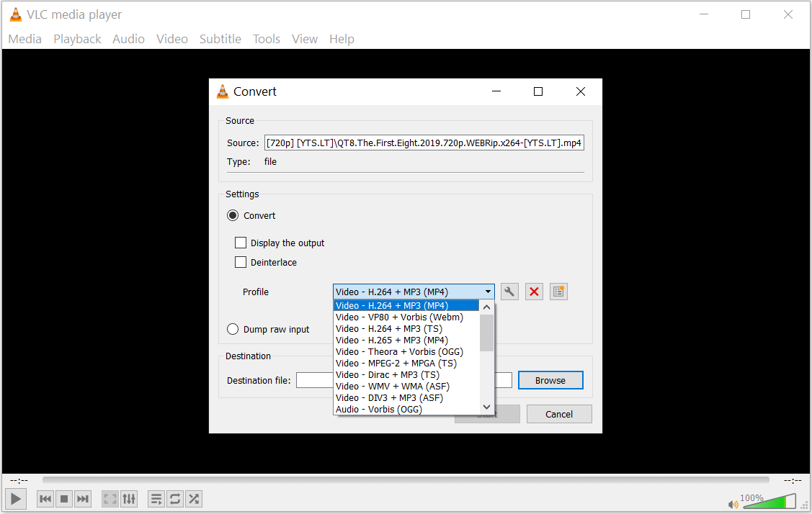Choose Video - WMV + WMA (ASF)
812x514 pixels.
406,386
